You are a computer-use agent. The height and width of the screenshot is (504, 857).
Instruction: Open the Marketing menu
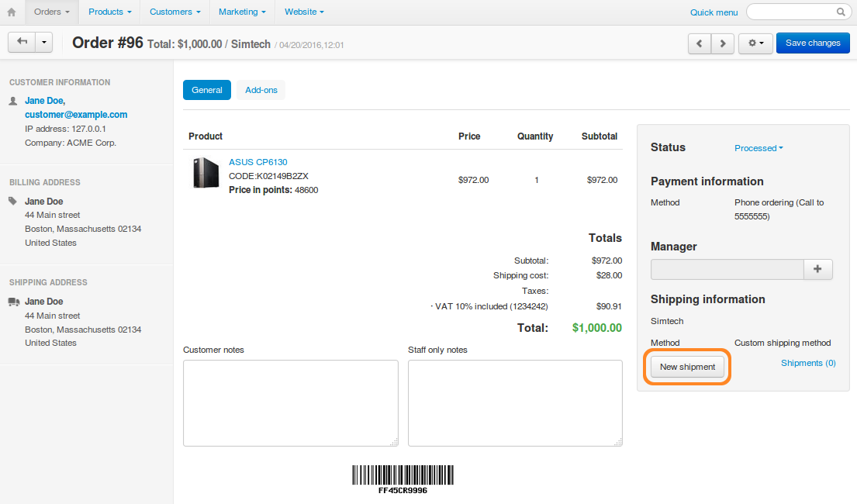tap(241, 12)
